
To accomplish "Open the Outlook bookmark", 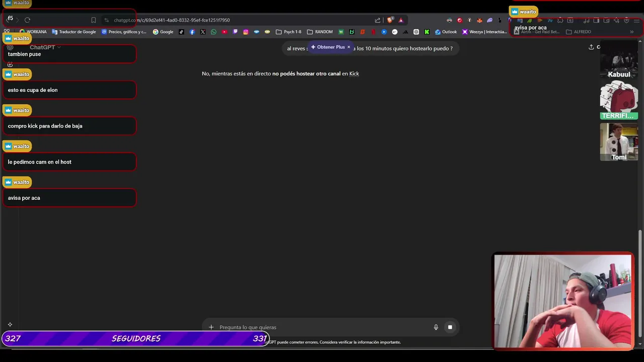I will pos(446,32).
